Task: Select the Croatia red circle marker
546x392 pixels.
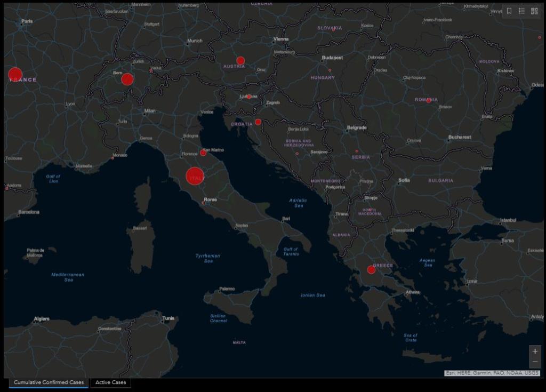Action: pyautogui.click(x=258, y=122)
